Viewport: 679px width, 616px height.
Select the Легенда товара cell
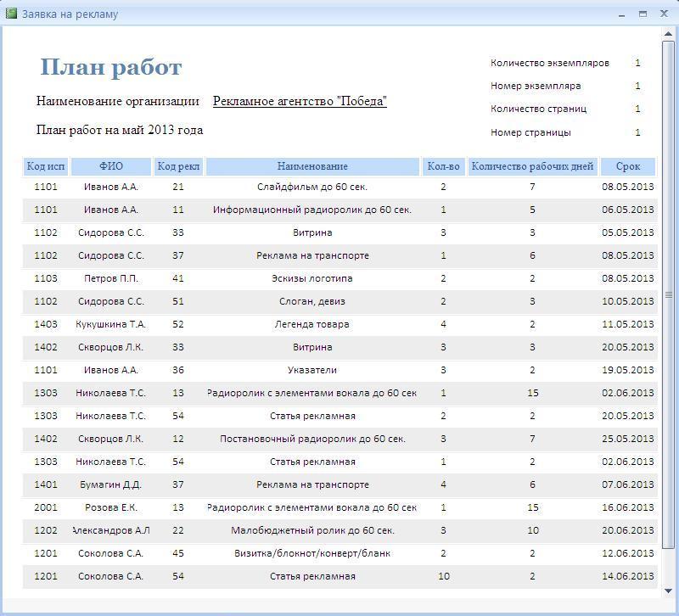pos(312,325)
